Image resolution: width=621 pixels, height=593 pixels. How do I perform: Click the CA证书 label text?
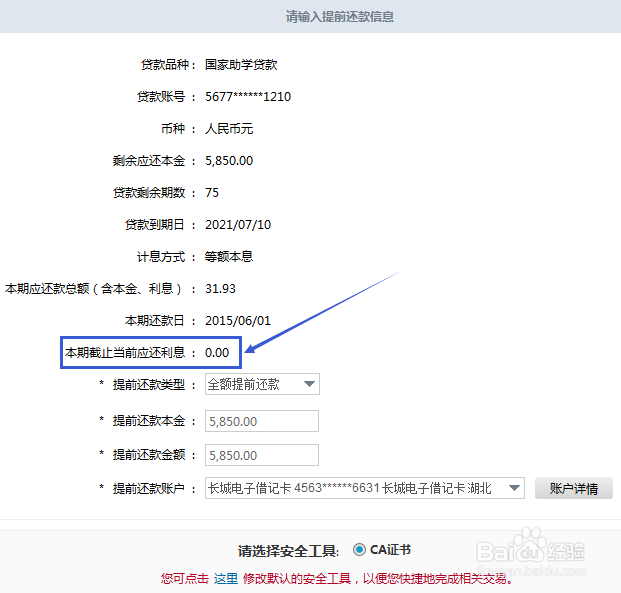[390, 550]
